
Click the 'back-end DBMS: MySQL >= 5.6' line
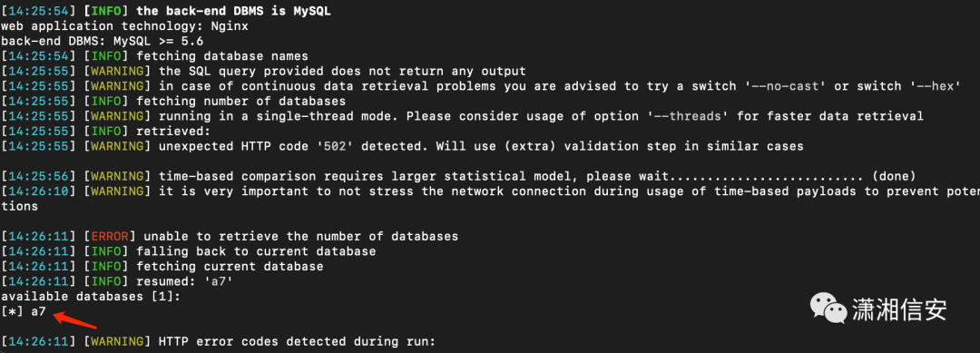click(x=102, y=41)
